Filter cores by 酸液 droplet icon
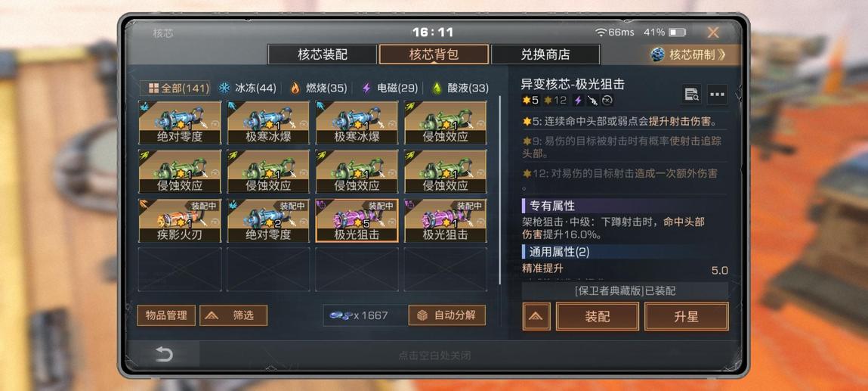868x391 pixels. [x=437, y=88]
